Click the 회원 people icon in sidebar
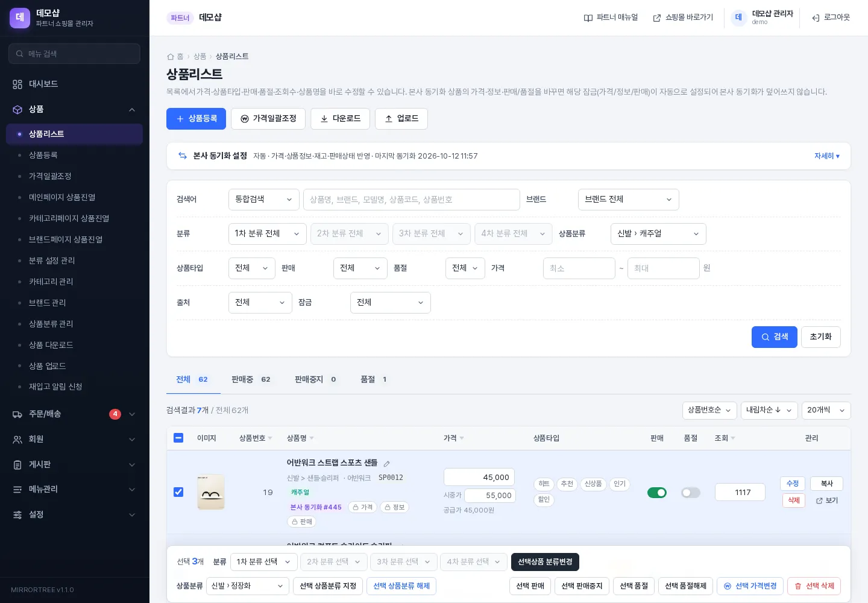This screenshot has width=868, height=603. coord(17,440)
